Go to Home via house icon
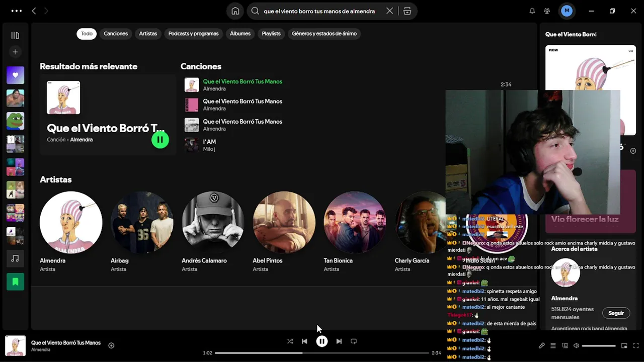 coord(235,11)
